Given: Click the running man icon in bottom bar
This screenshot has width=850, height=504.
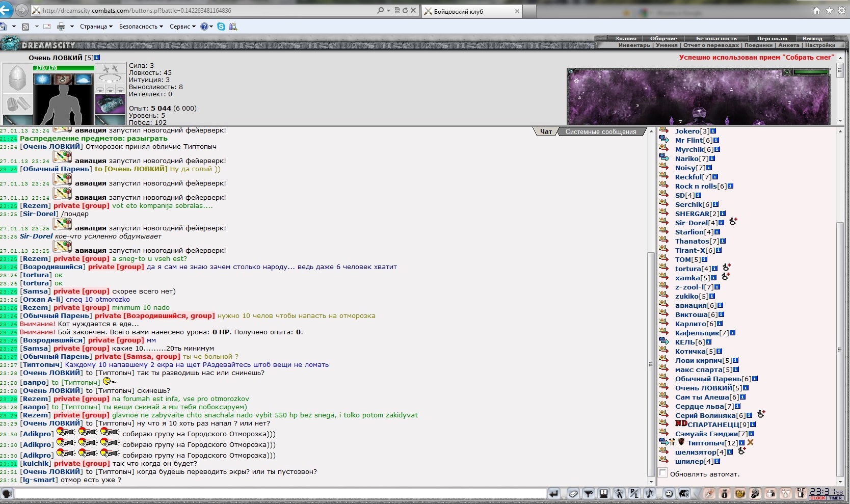Looking at the screenshot, I should (619, 493).
